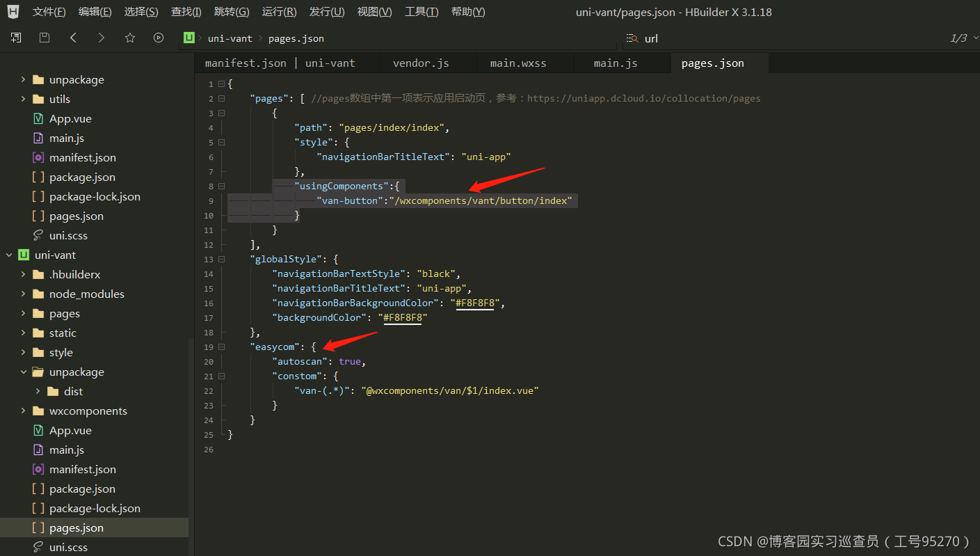Go forward with the right arrow icon
980x556 pixels.
point(102,38)
